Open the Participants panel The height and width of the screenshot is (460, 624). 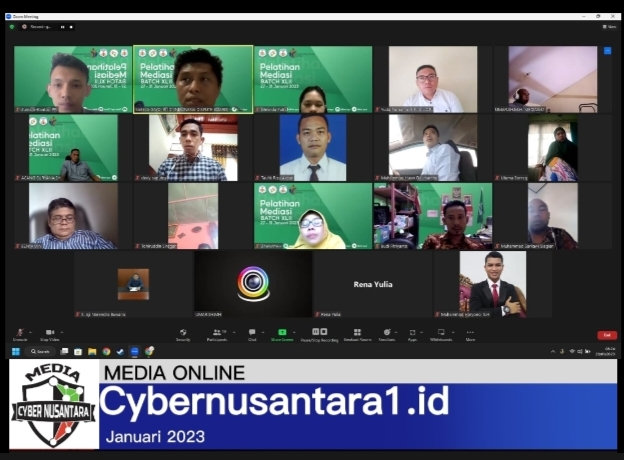[x=217, y=335]
